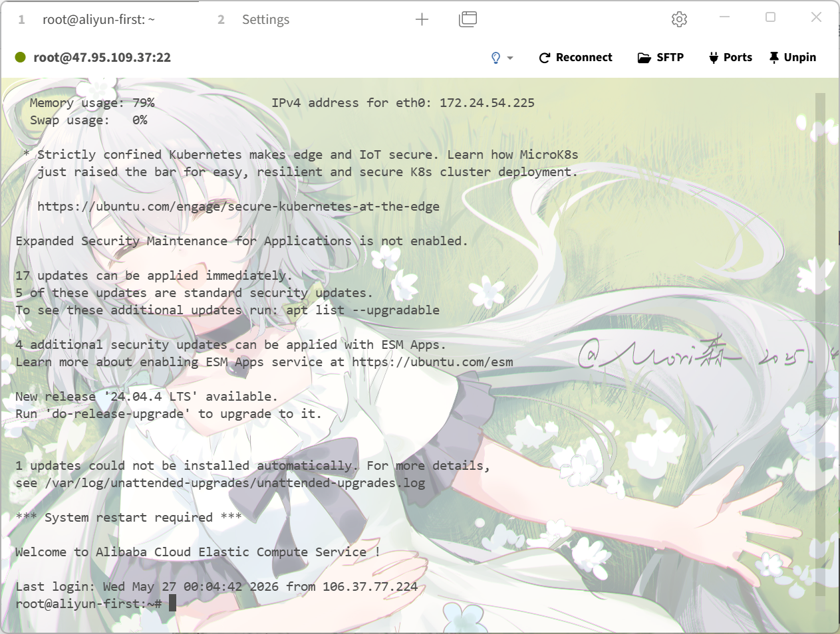
Task: Click the 'Last login' line
Action: (217, 586)
